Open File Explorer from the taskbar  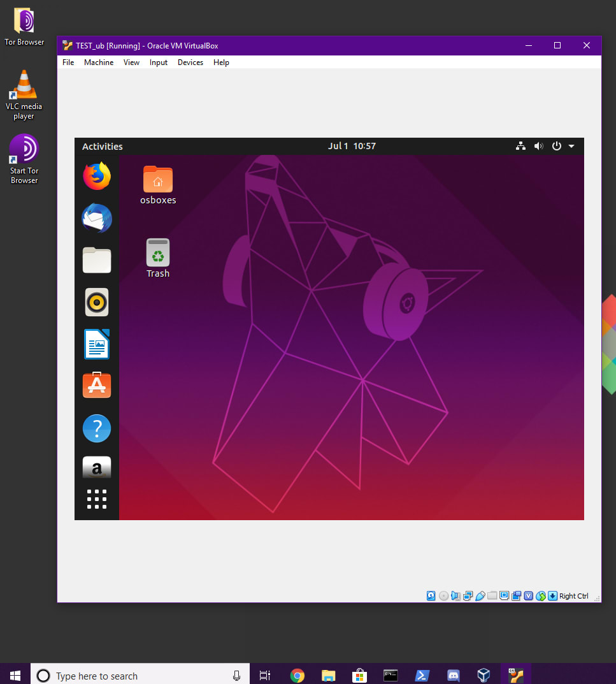click(x=328, y=676)
